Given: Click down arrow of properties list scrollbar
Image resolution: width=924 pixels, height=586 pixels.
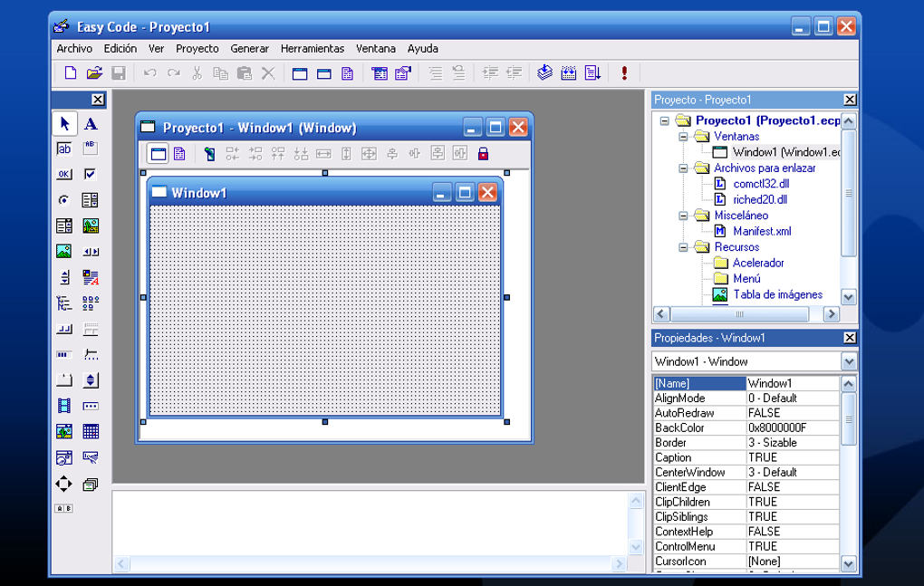Looking at the screenshot, I should pyautogui.click(x=848, y=563).
